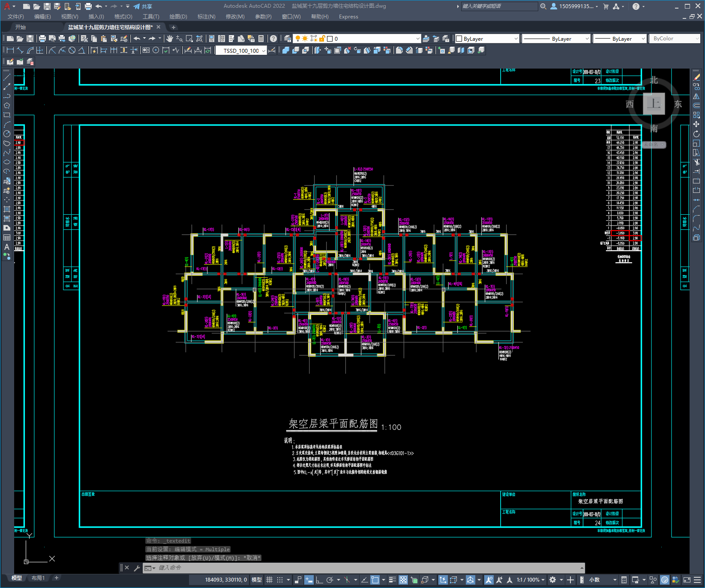Select the Hatch tool in draw toolbar

7,209
